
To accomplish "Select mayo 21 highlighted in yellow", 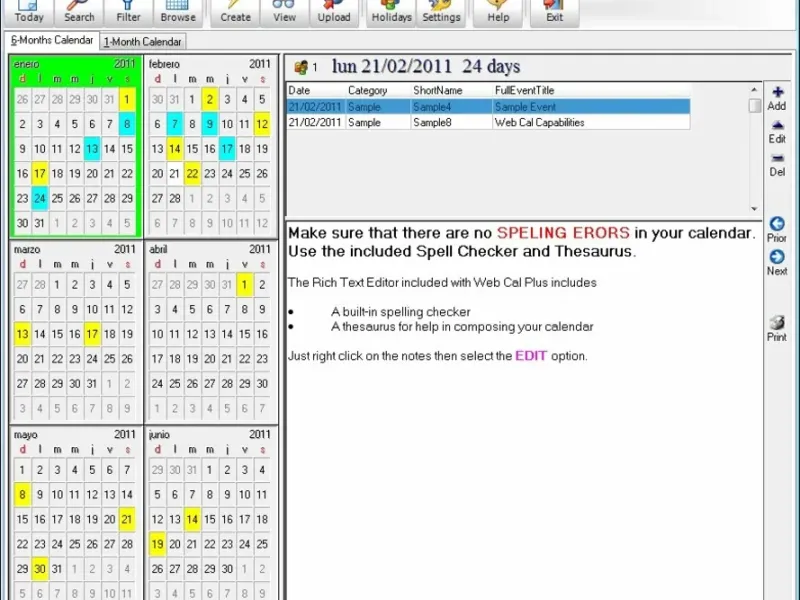I will point(127,519).
